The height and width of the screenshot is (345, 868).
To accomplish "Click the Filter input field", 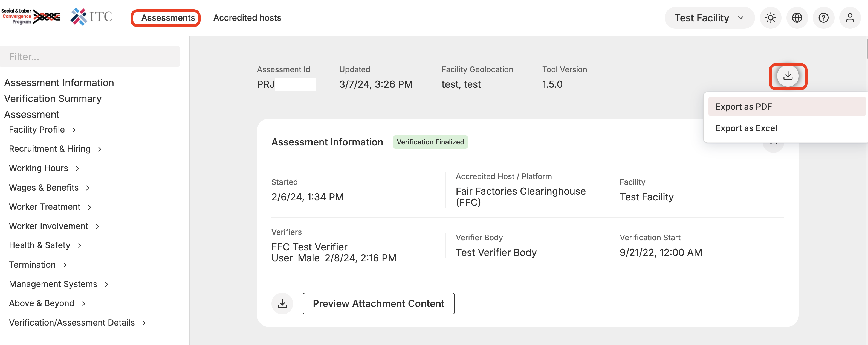I will point(90,57).
